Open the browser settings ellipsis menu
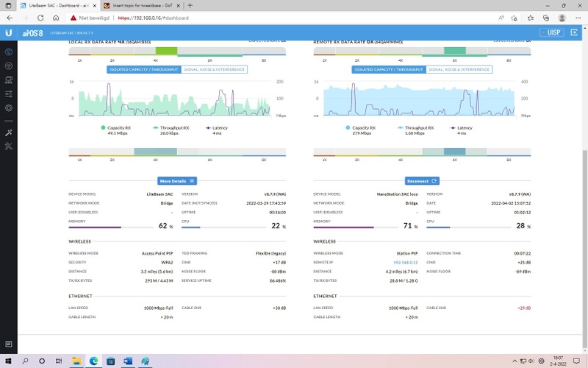 click(x=577, y=16)
